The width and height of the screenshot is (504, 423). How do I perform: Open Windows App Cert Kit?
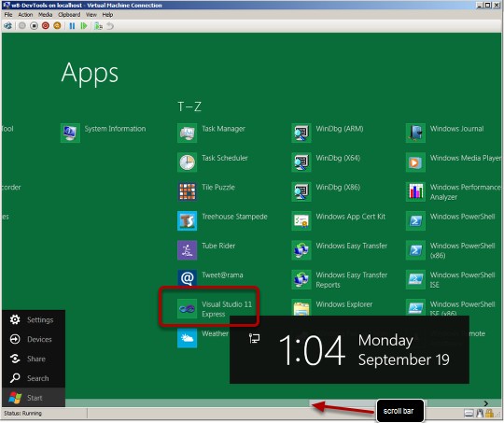click(x=339, y=220)
